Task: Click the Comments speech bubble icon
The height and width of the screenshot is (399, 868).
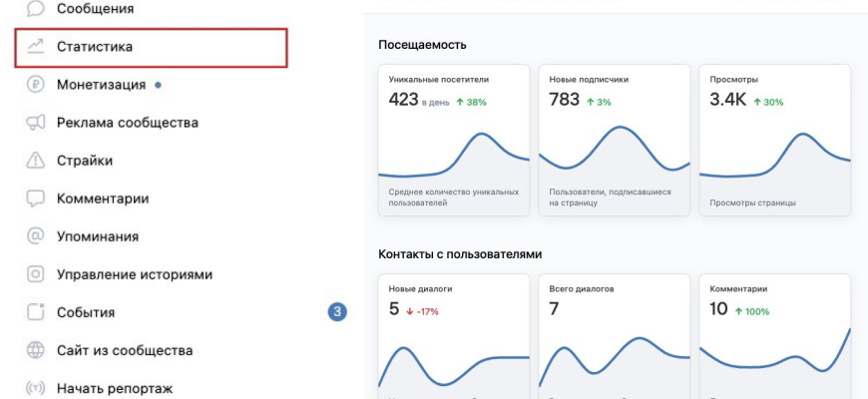Action: tap(36, 199)
